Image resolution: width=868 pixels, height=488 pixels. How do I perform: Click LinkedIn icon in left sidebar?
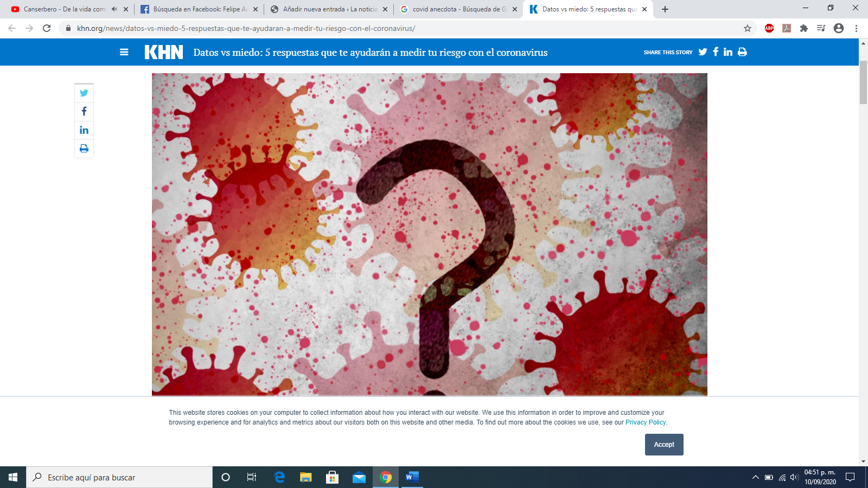click(84, 130)
